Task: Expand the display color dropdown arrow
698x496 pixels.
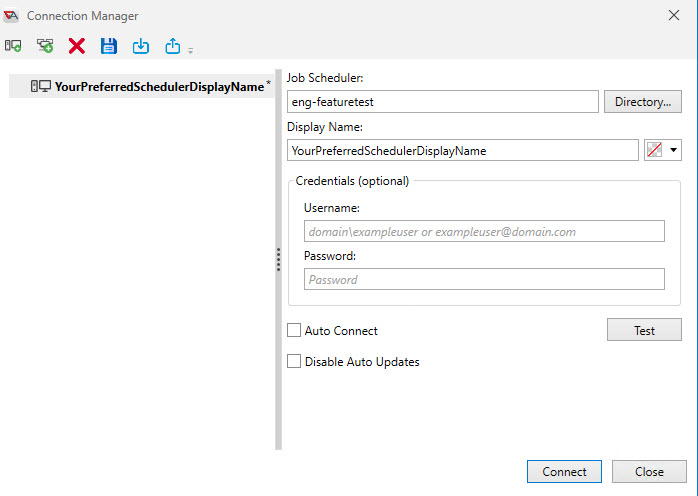Action: tap(674, 151)
